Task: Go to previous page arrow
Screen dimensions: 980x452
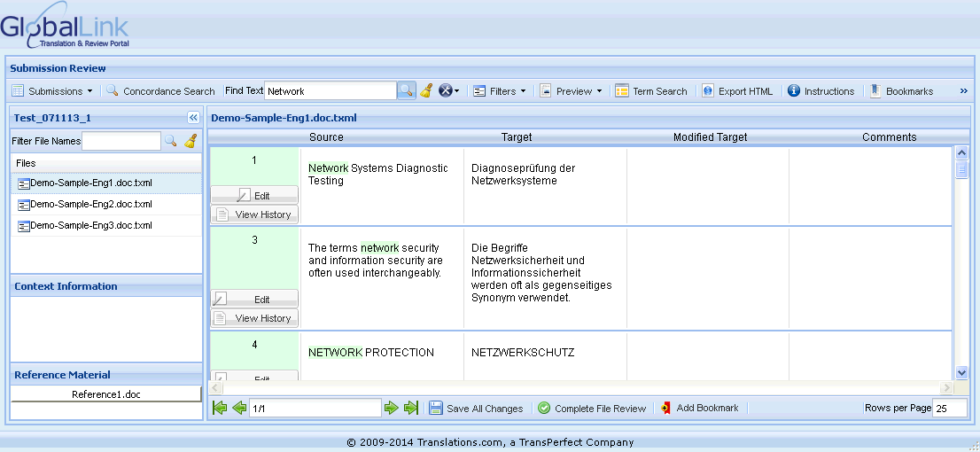Action: click(238, 409)
